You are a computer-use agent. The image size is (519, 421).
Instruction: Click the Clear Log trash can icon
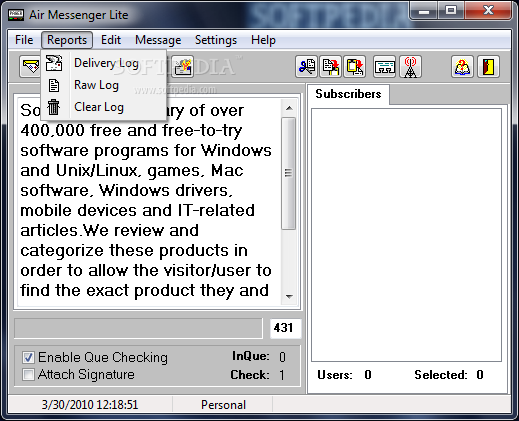(53, 107)
